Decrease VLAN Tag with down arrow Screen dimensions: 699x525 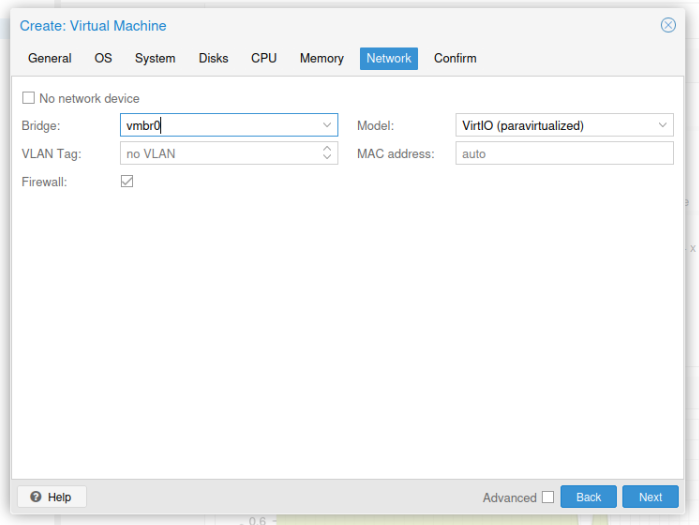[x=327, y=157]
